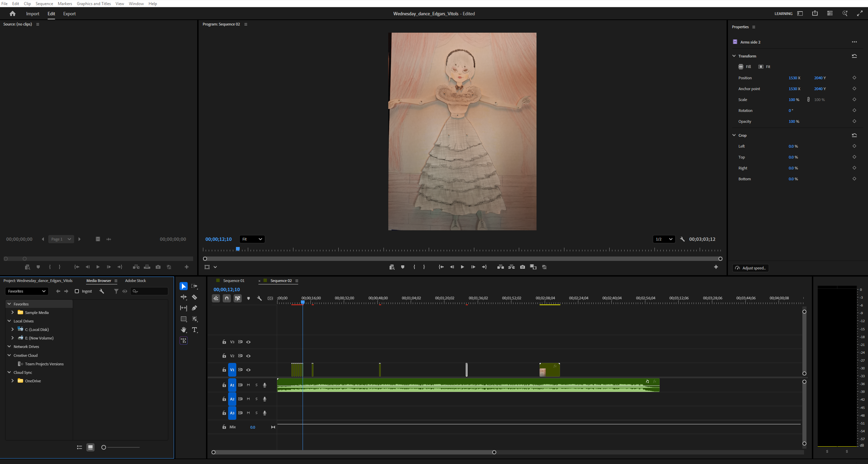Enable the Ingest checkbox

[x=77, y=291]
